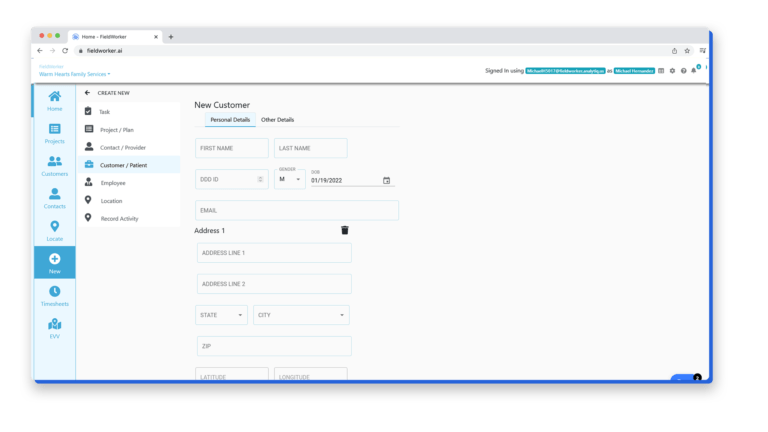
Task: Open the browser reading list icon
Action: tap(702, 50)
